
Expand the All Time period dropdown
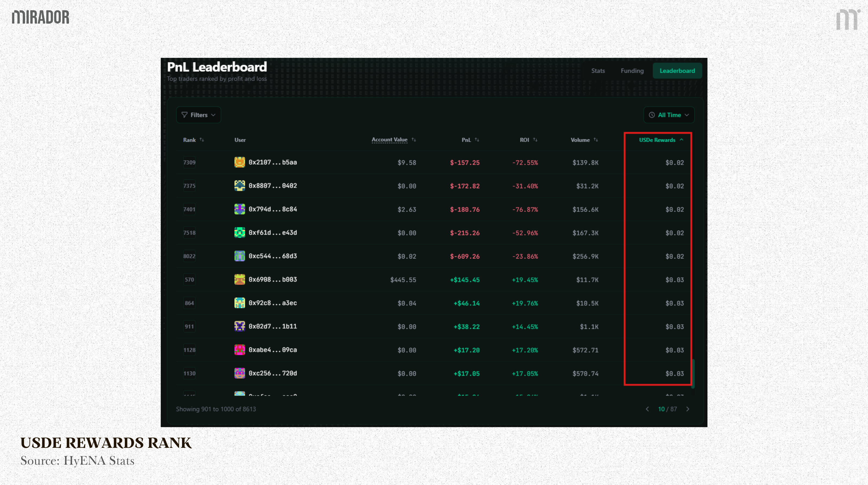[669, 115]
